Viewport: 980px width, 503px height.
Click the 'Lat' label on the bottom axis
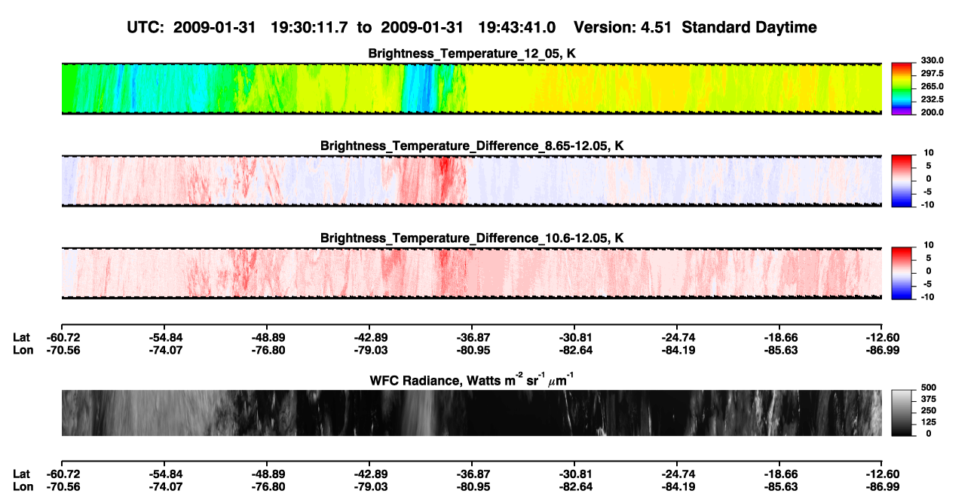21,474
